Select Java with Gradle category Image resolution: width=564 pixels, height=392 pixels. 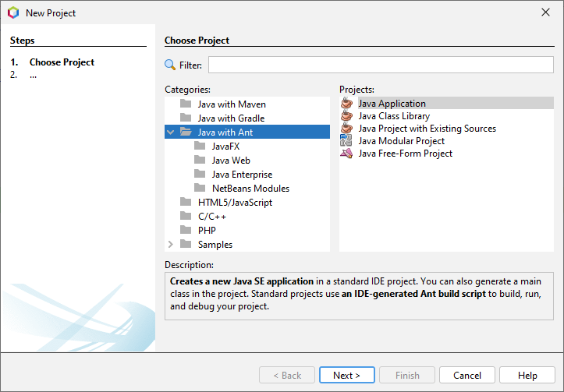pyautogui.click(x=230, y=118)
